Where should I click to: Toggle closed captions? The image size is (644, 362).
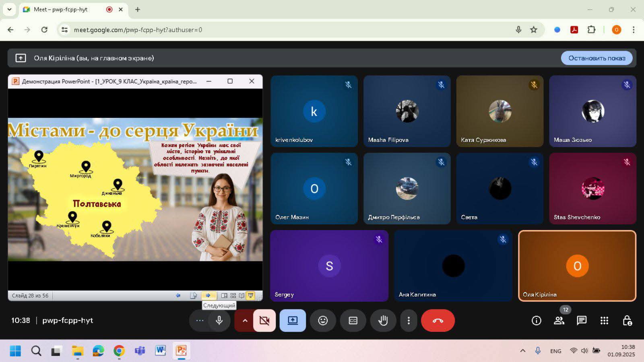[353, 321]
